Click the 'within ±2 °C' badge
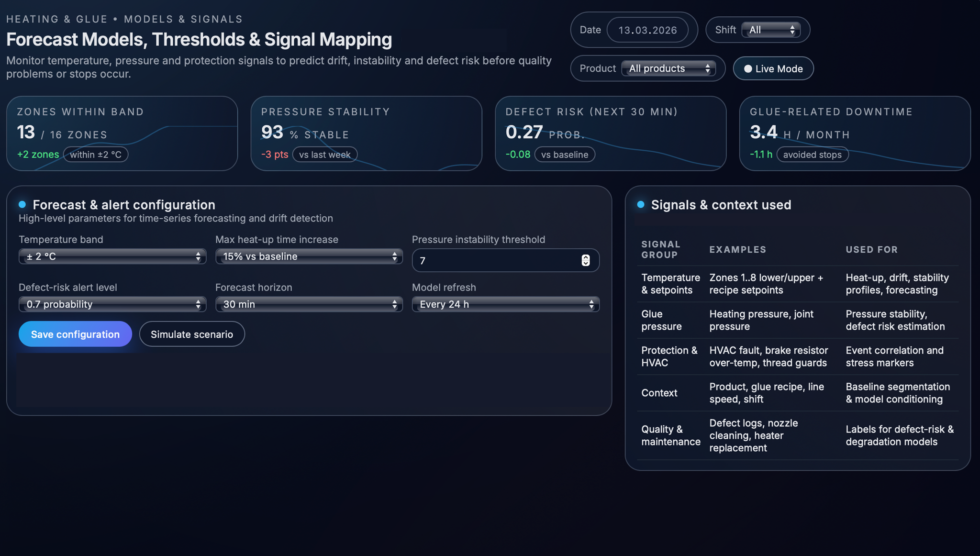This screenshot has height=556, width=980. (96, 155)
